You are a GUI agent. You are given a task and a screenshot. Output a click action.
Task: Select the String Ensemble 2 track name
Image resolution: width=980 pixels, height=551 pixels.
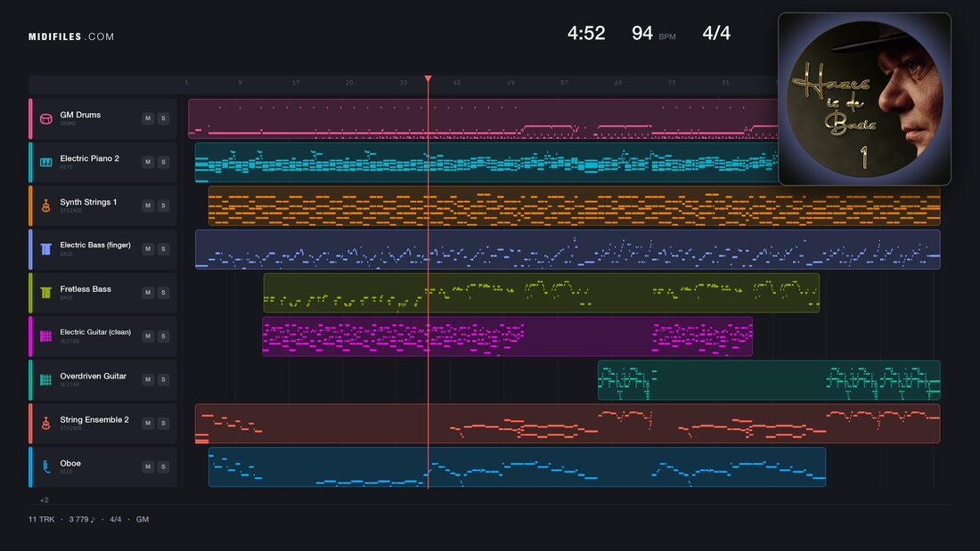[94, 420]
